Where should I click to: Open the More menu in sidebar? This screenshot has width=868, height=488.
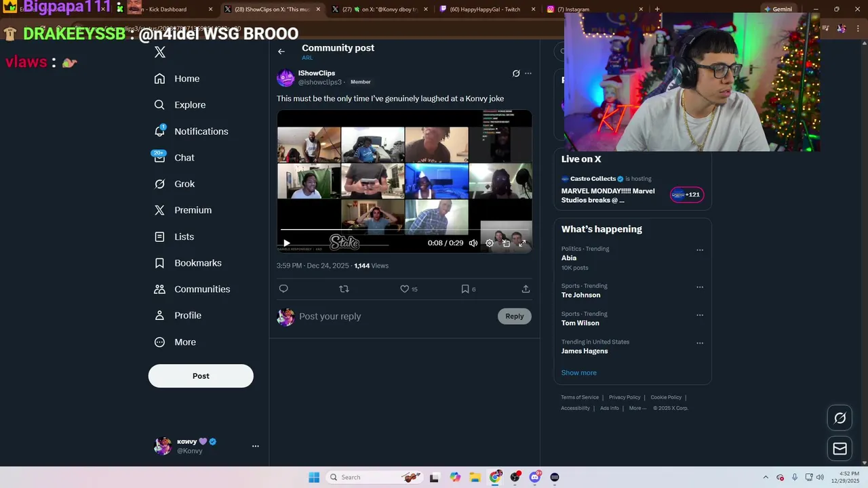point(175,342)
